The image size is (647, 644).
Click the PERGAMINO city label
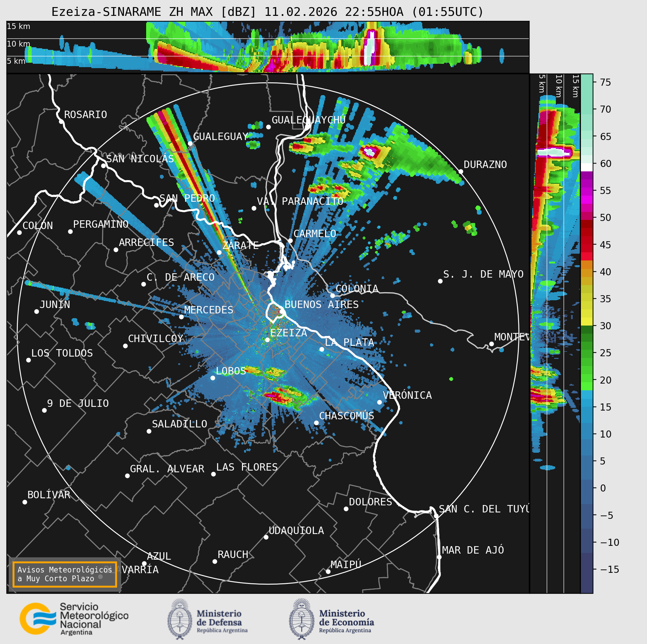click(x=101, y=224)
